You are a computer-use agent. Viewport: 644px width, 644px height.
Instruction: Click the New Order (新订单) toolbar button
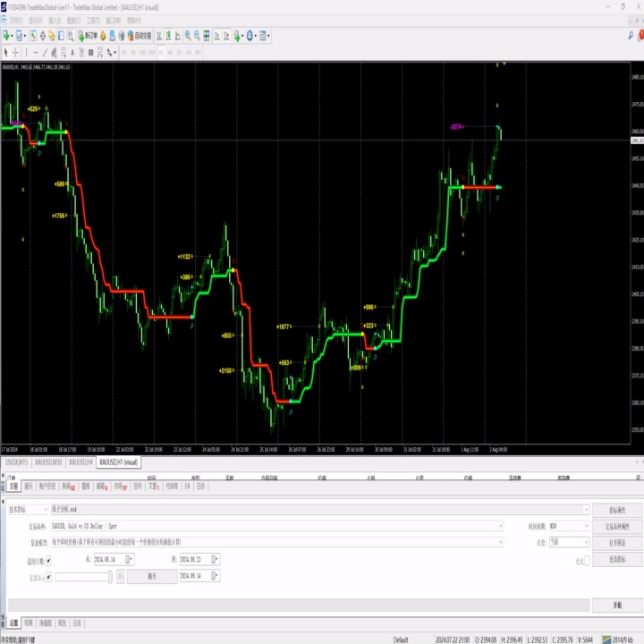coord(86,37)
